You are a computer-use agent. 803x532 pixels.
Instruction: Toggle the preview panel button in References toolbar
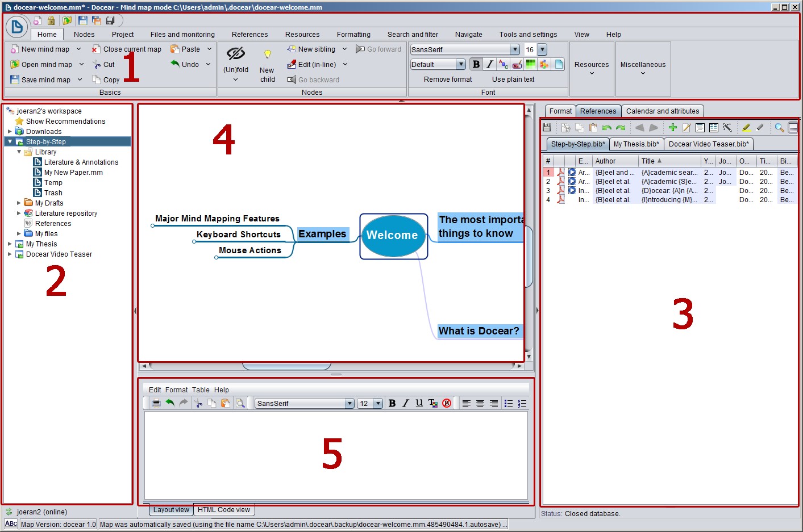pos(793,128)
